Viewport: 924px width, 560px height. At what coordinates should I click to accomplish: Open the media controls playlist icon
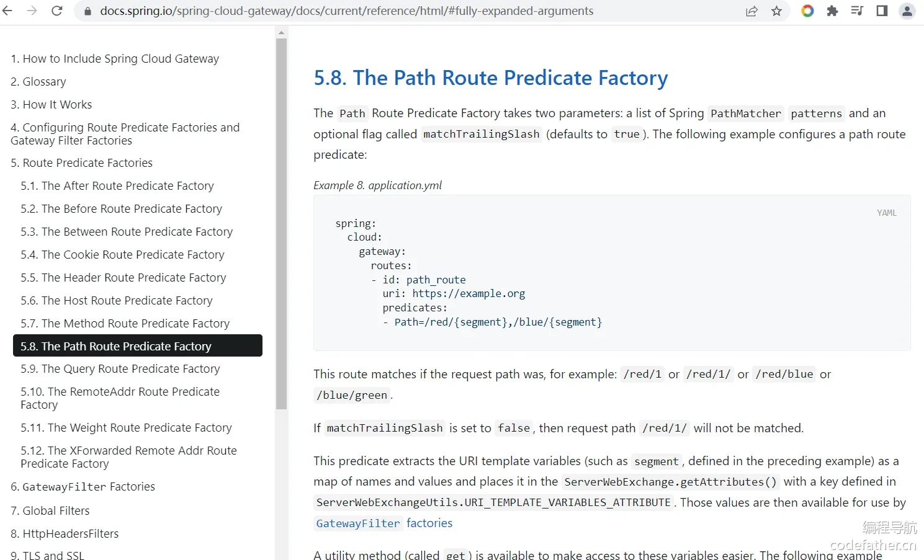tap(857, 11)
